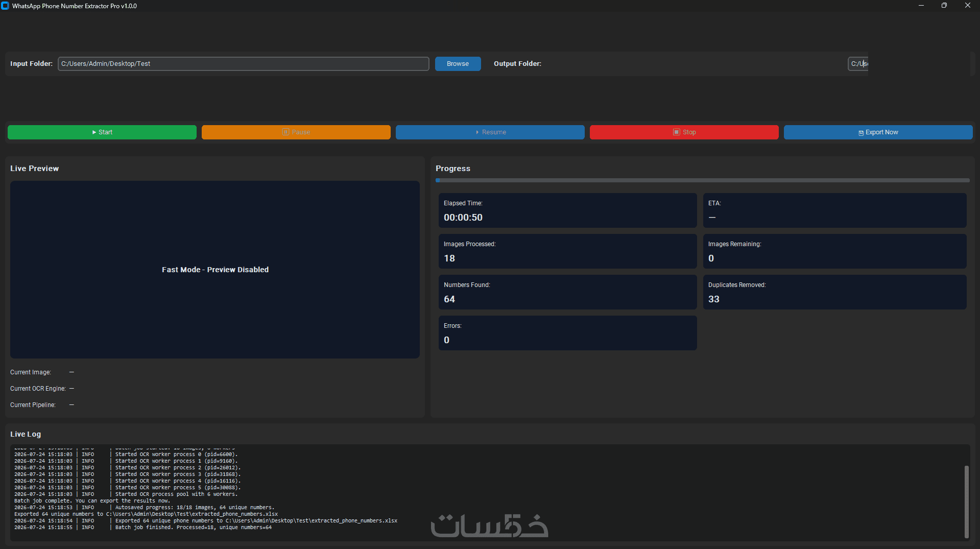Click the Live Log heading
The image size is (980, 549).
pyautogui.click(x=26, y=434)
